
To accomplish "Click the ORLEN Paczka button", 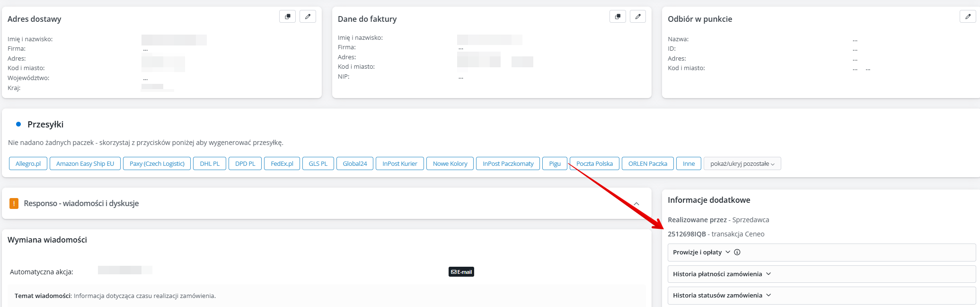I will click(647, 164).
